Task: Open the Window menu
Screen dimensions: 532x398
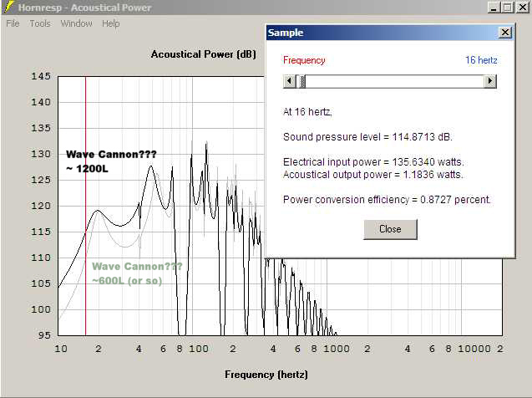Action: tap(76, 23)
